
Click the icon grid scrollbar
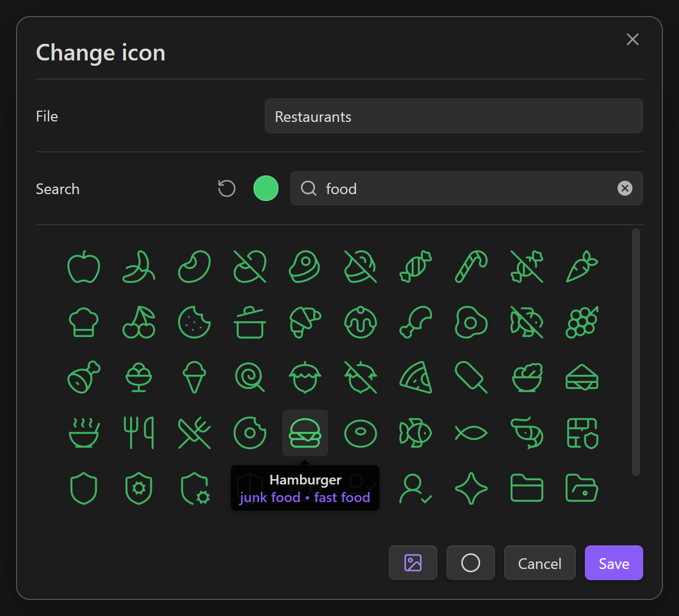pos(636,352)
